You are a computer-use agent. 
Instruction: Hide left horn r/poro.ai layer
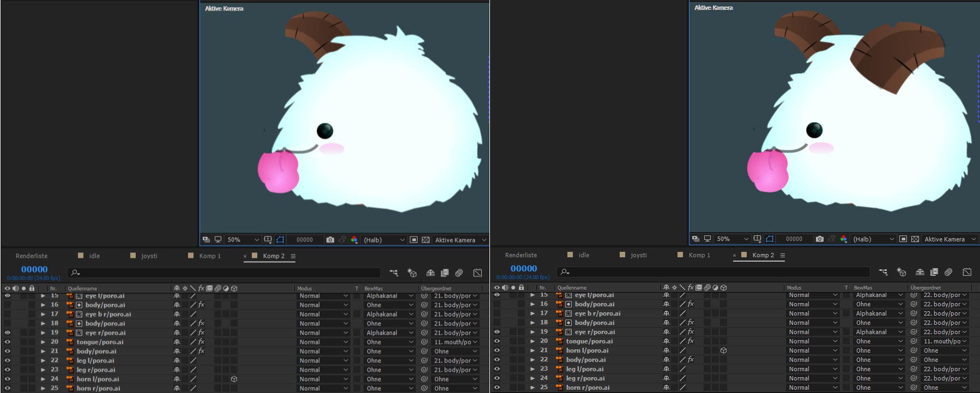tap(8, 388)
